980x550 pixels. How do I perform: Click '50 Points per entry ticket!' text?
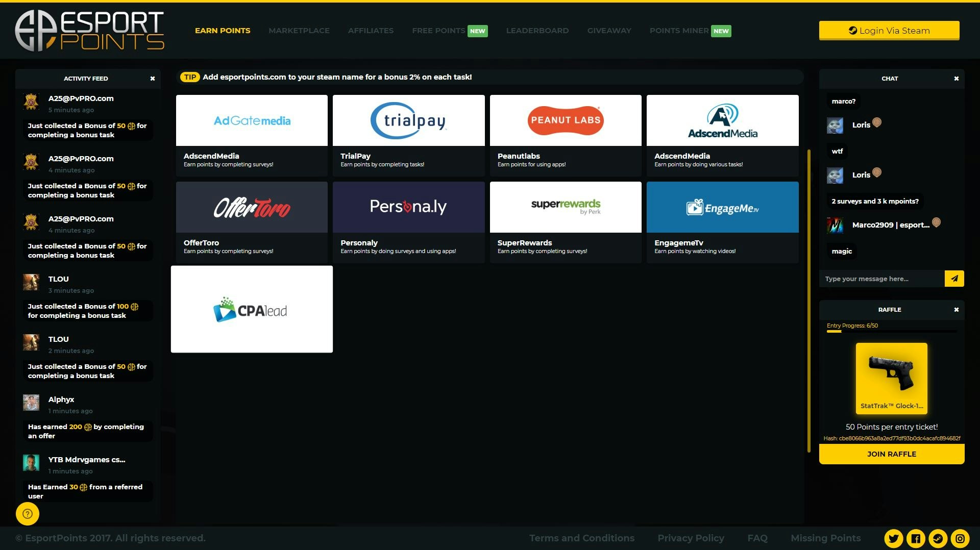[x=892, y=427]
